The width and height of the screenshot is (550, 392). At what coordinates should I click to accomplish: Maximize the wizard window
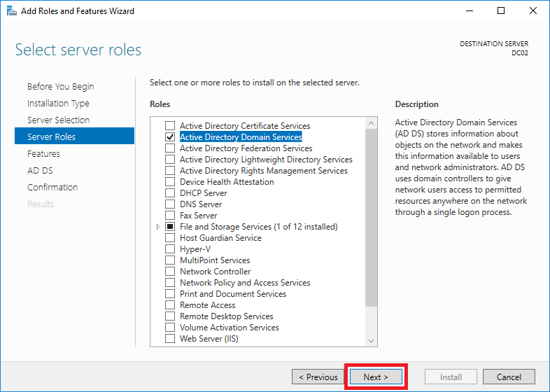[x=501, y=11]
